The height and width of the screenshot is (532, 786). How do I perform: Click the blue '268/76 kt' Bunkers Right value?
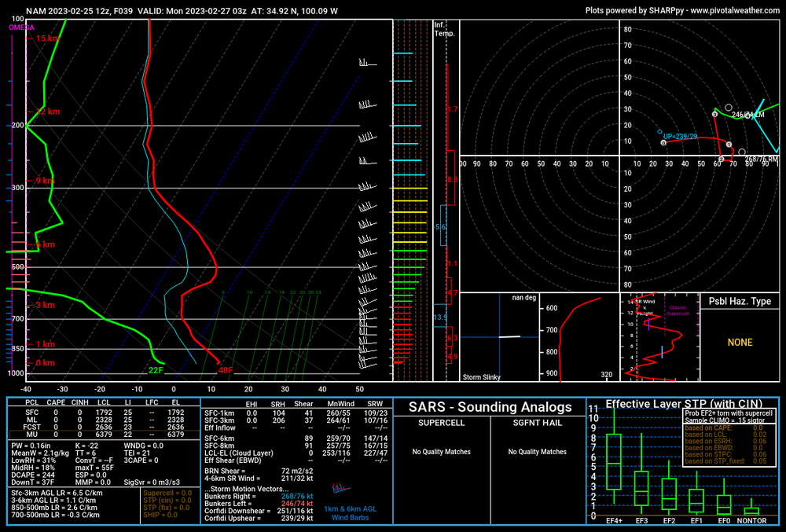coord(297,496)
